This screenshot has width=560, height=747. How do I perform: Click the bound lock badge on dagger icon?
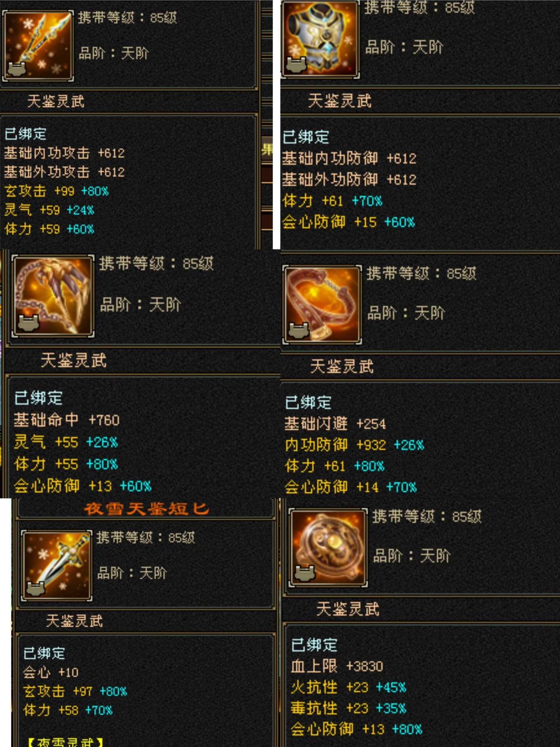point(36,588)
